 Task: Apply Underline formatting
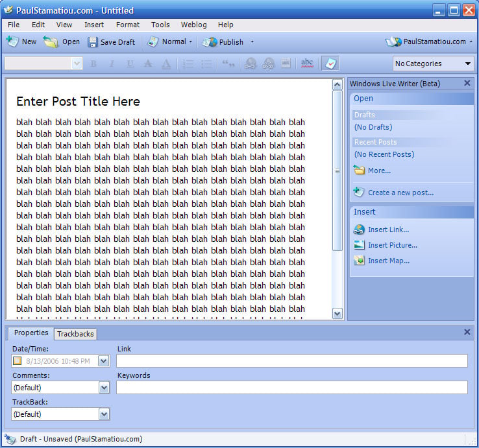click(130, 64)
